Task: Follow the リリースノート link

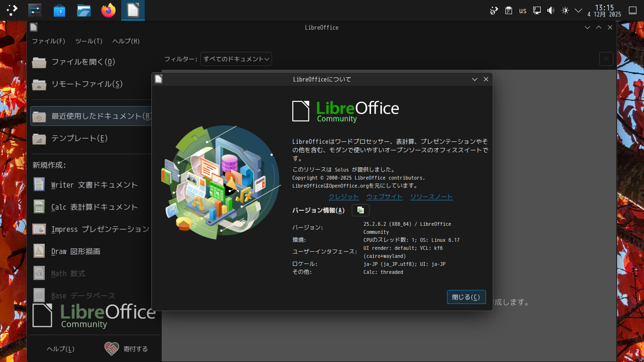Action: click(x=431, y=197)
